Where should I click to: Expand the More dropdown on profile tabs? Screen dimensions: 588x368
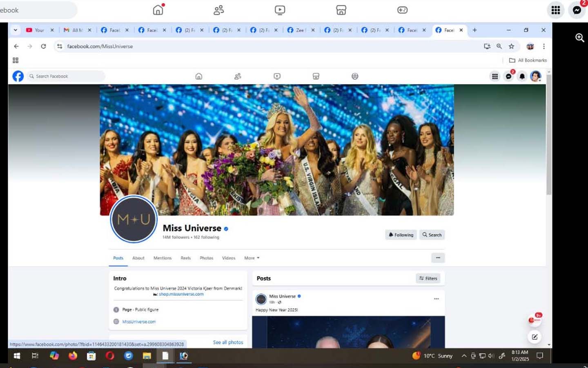point(252,258)
